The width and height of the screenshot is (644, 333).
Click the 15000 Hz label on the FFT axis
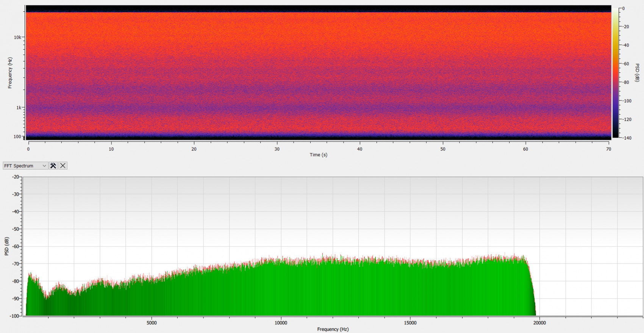click(x=410, y=323)
